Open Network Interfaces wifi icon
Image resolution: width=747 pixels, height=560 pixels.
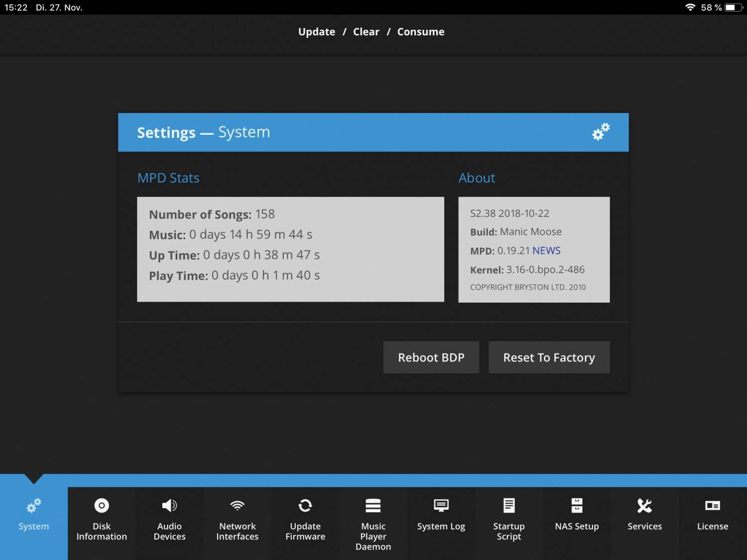click(238, 506)
